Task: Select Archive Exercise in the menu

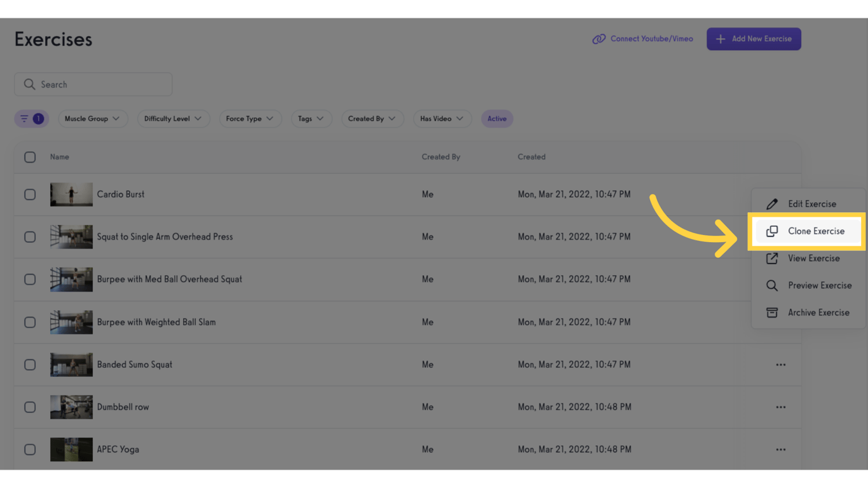Action: (818, 313)
